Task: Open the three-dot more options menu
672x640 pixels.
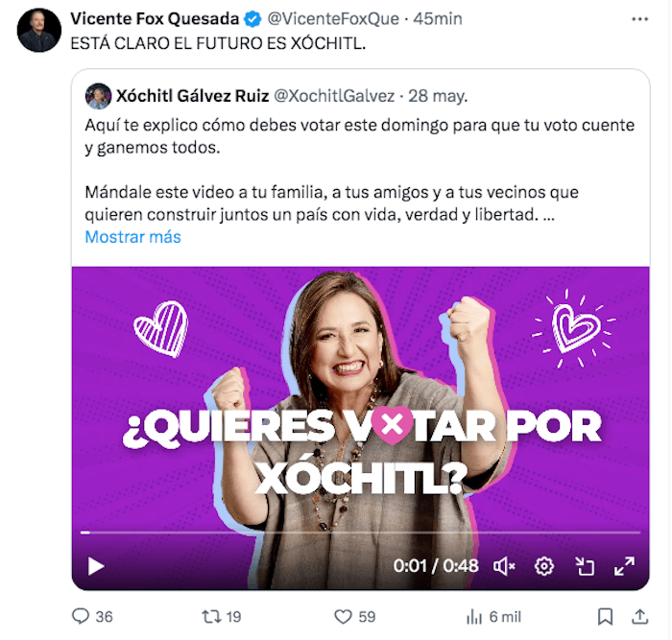Action: pos(639,19)
